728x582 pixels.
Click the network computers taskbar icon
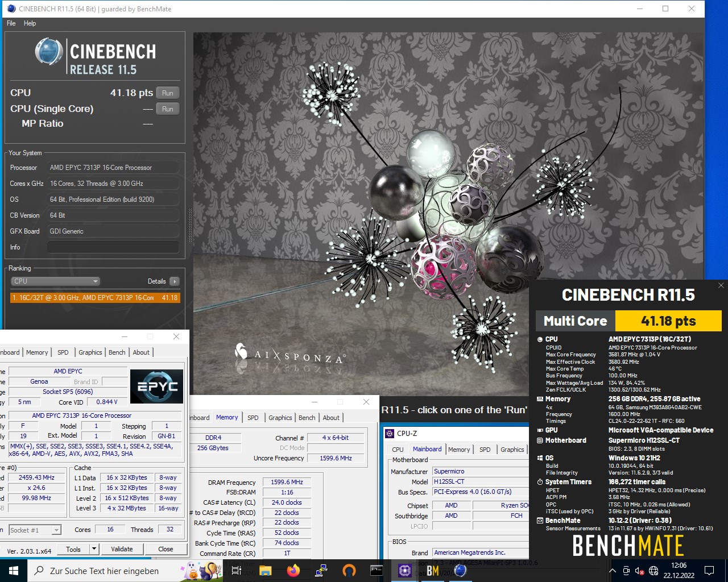[321, 571]
